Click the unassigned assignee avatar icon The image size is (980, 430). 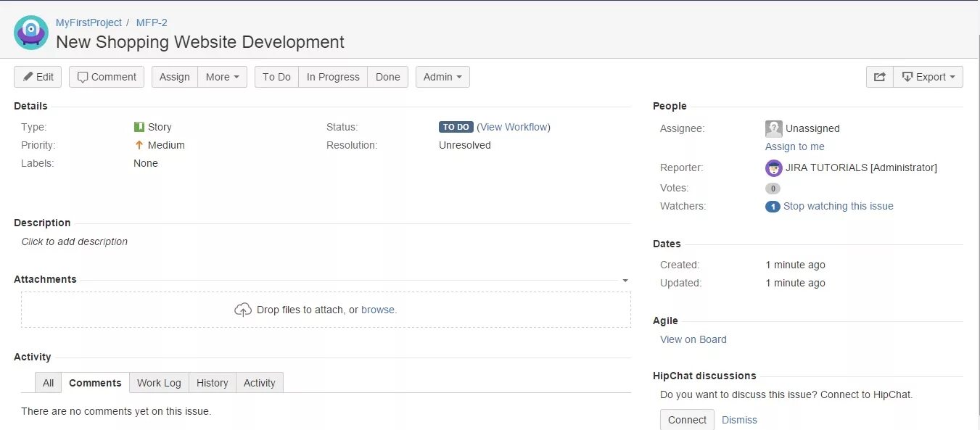(x=773, y=128)
